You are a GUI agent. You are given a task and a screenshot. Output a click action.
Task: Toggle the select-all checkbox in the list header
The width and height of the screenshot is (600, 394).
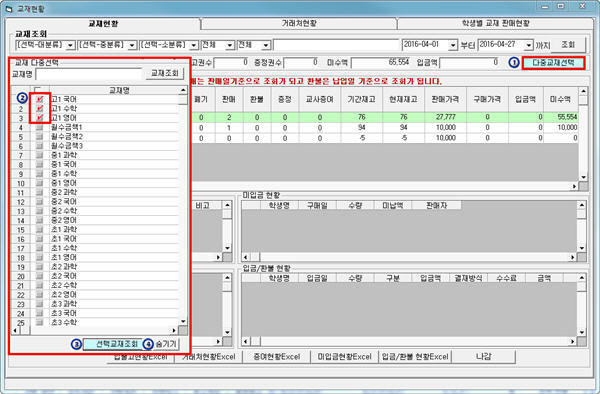(38, 90)
